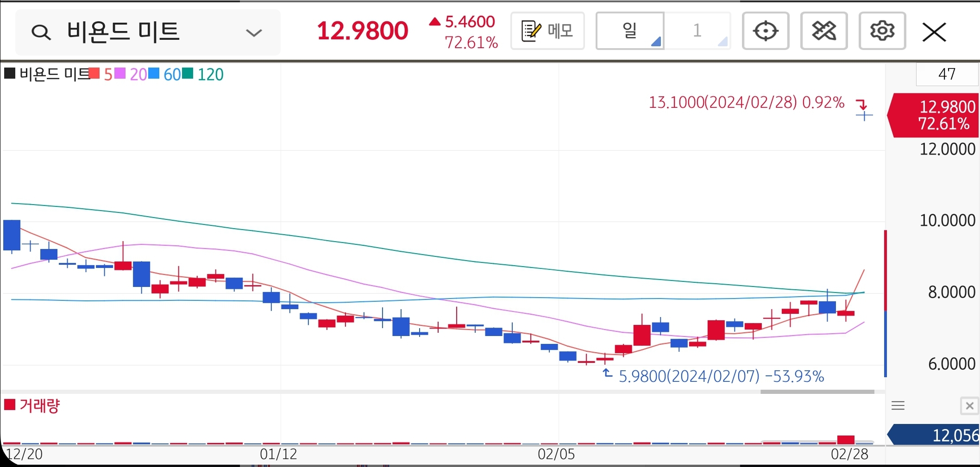Screen dimensions: 980x467
Task: Click the search magnifier icon
Action: [41, 32]
